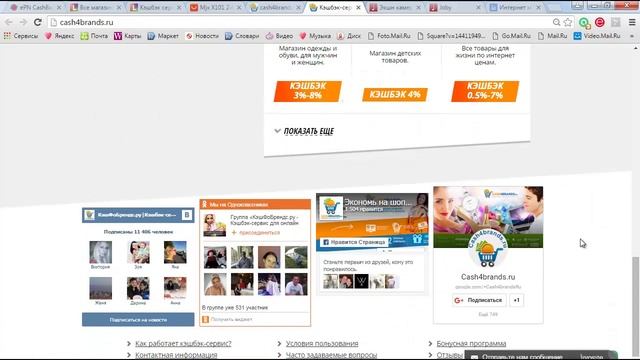Switch to the Все магазины tab
The height and width of the screenshot is (360, 640).
click(96, 7)
